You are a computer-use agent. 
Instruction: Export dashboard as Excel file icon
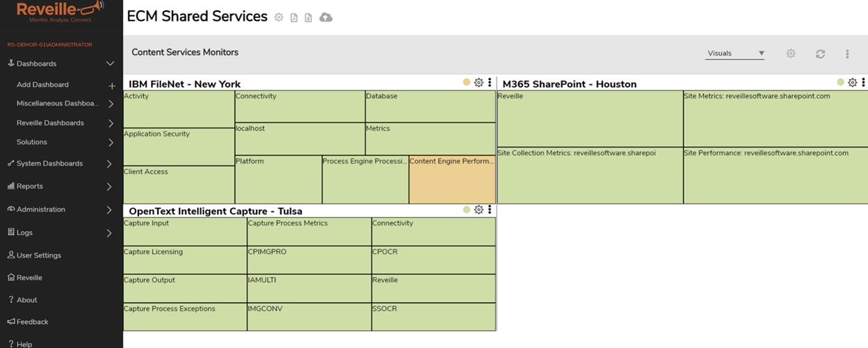coord(309,17)
